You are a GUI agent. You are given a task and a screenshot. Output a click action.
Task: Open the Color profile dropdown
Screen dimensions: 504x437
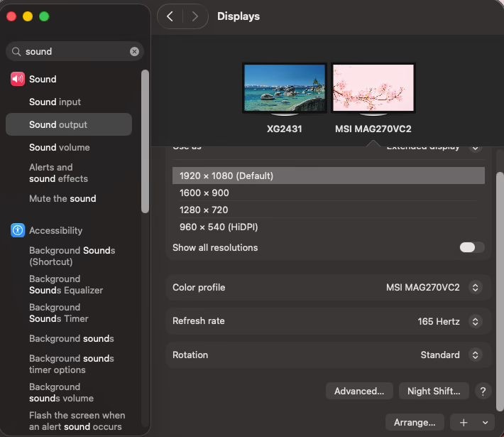point(475,287)
